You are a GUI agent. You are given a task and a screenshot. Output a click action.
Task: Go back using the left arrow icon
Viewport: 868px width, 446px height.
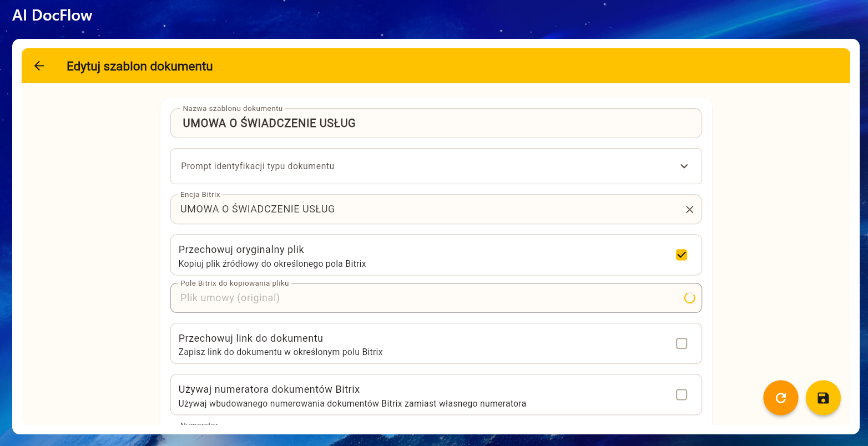[39, 66]
